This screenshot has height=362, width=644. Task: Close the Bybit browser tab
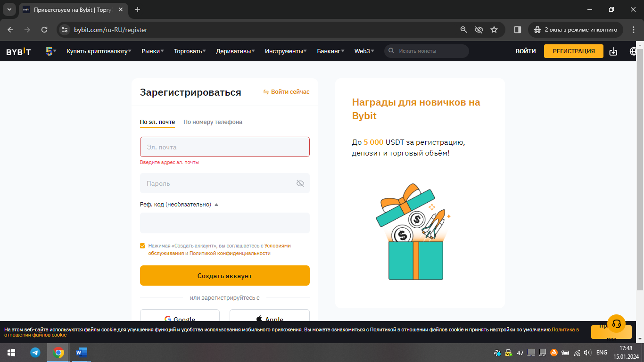[120, 9]
